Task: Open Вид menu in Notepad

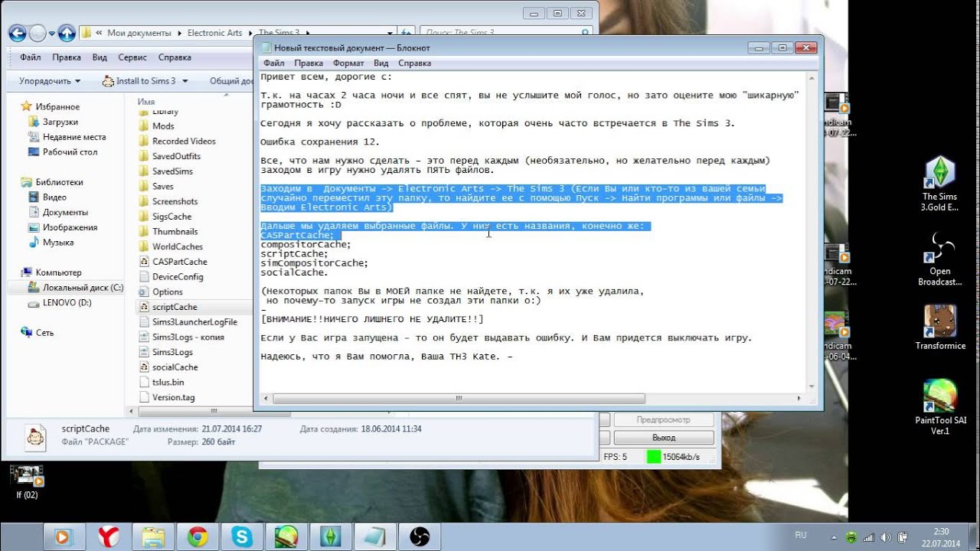Action: point(381,64)
